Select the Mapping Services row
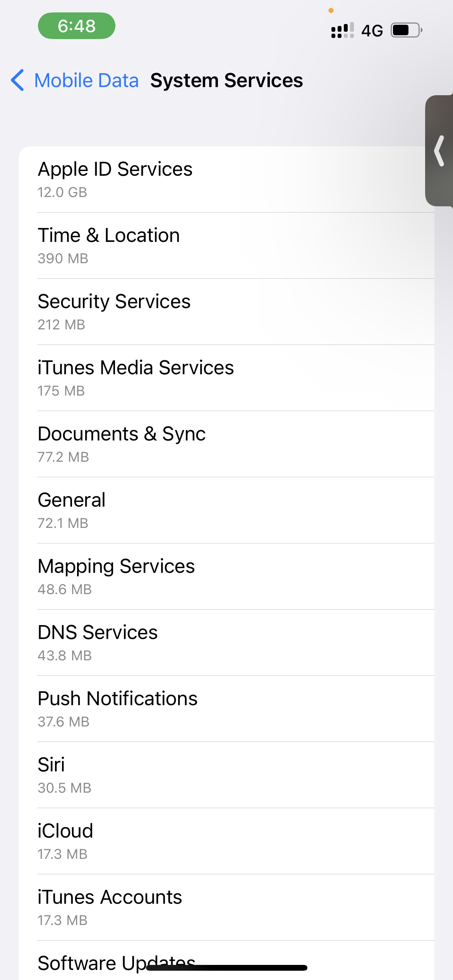Viewport: 453px width, 980px height. click(x=226, y=577)
